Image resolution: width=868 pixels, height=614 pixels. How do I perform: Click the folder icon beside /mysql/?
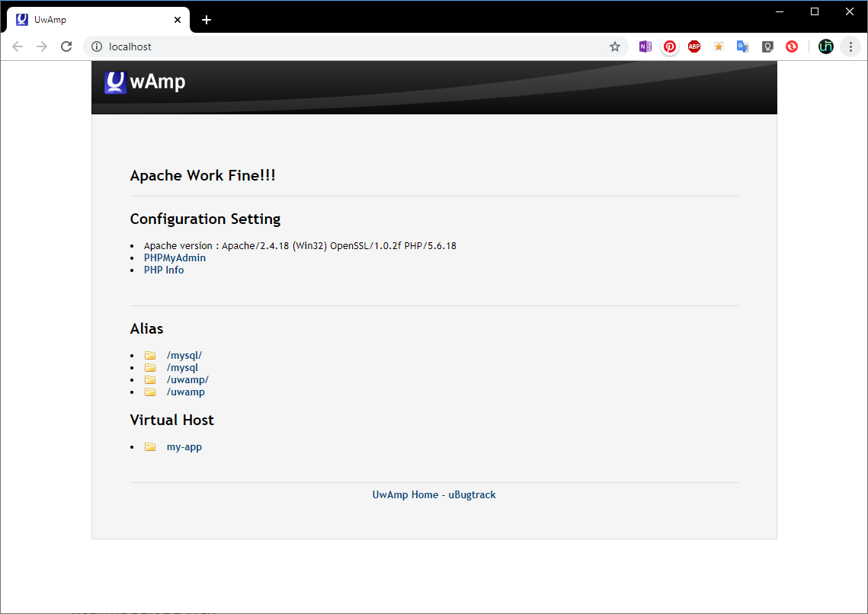(150, 355)
